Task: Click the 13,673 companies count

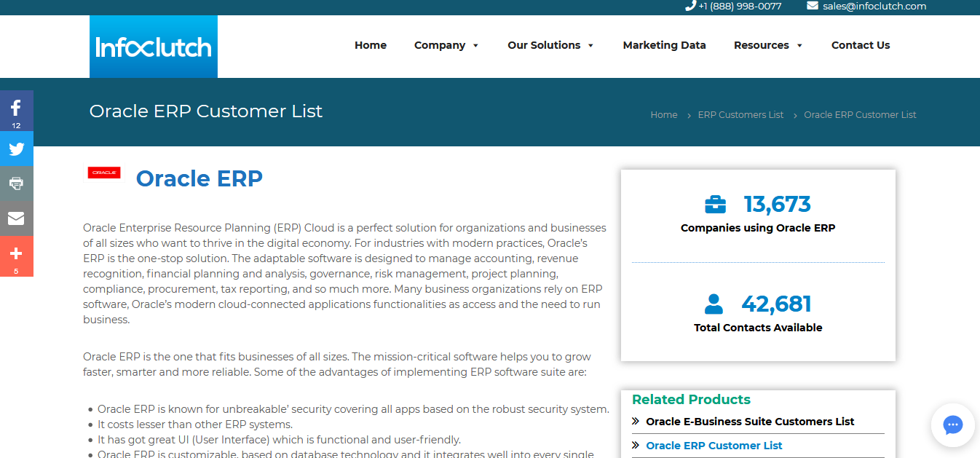Action: [x=777, y=205]
